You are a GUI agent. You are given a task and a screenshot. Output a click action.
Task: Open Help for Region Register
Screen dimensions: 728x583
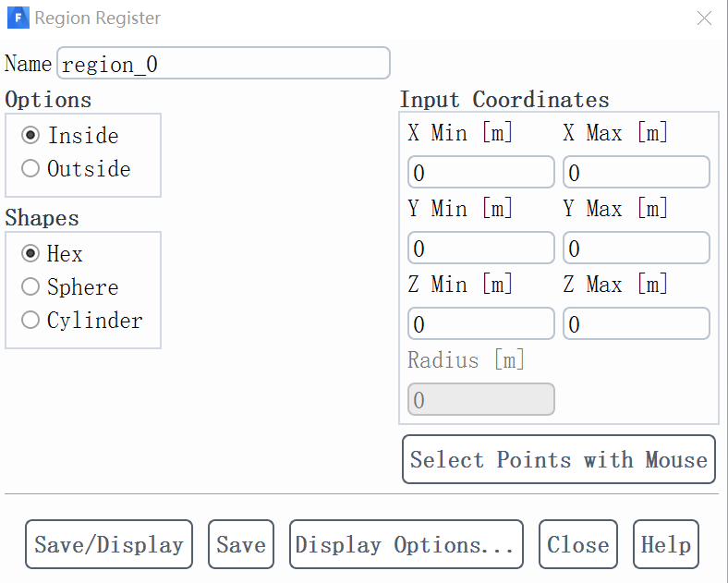coord(665,544)
